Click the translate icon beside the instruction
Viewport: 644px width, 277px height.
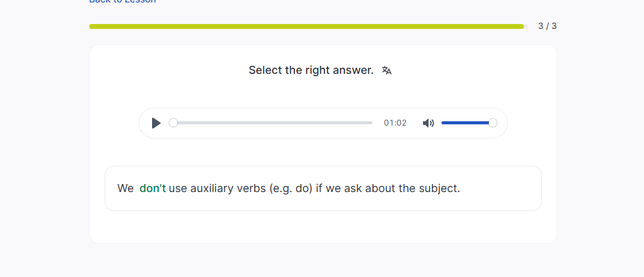(x=387, y=70)
